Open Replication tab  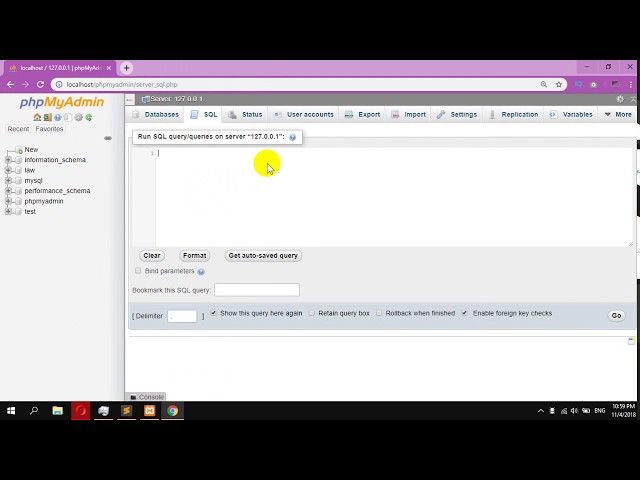514,115
